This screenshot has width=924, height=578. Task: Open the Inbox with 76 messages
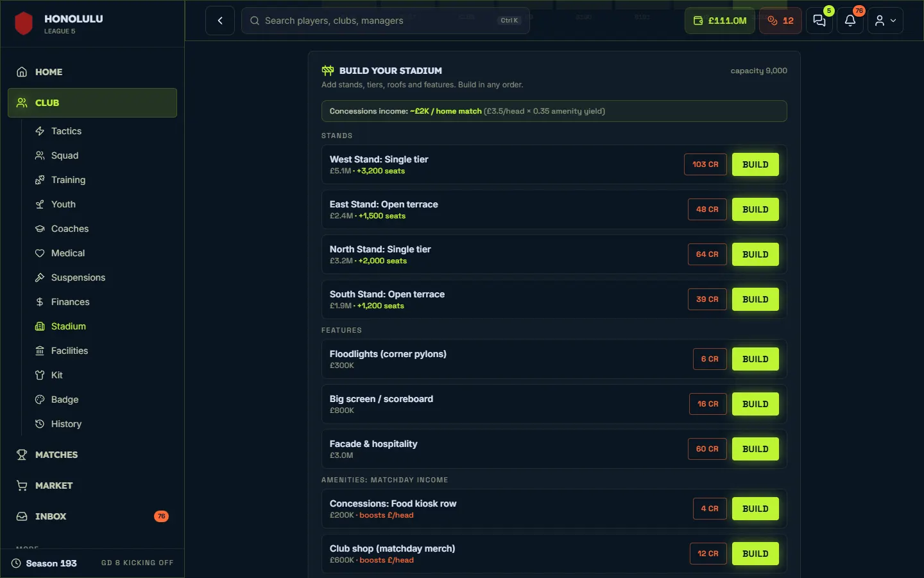[x=92, y=516]
